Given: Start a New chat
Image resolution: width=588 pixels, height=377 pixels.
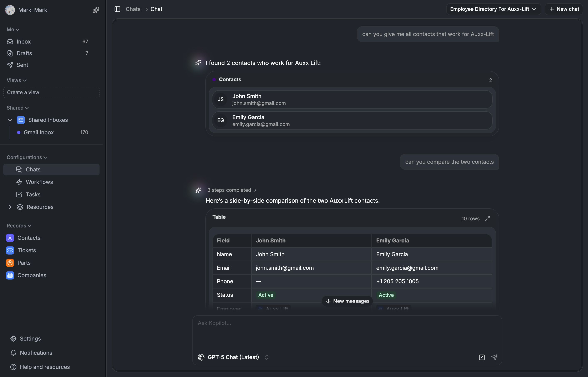Looking at the screenshot, I should (x=564, y=9).
